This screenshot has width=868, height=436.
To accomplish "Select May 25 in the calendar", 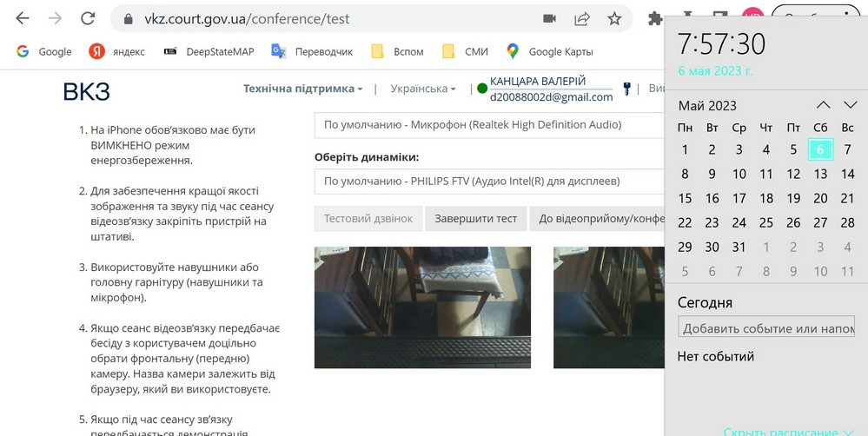I will pos(766,222).
